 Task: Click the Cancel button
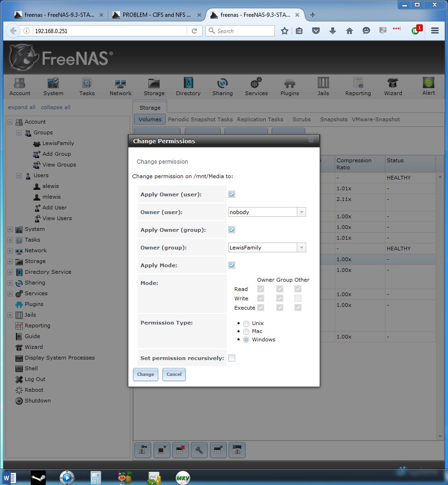point(174,374)
